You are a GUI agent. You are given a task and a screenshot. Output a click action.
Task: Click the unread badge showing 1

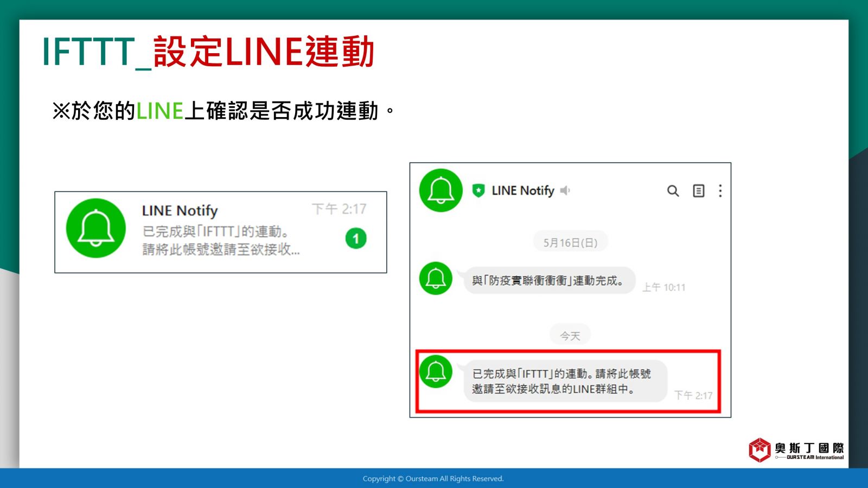click(x=356, y=239)
